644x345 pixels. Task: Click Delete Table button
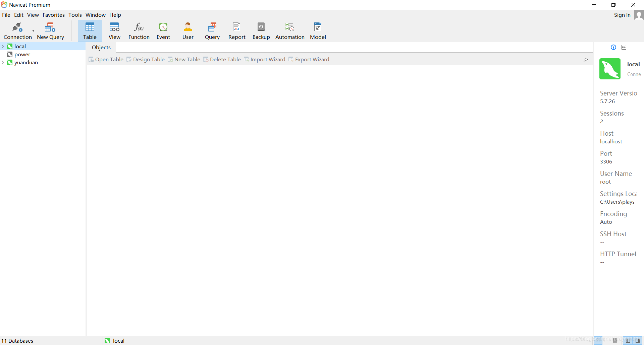[222, 59]
